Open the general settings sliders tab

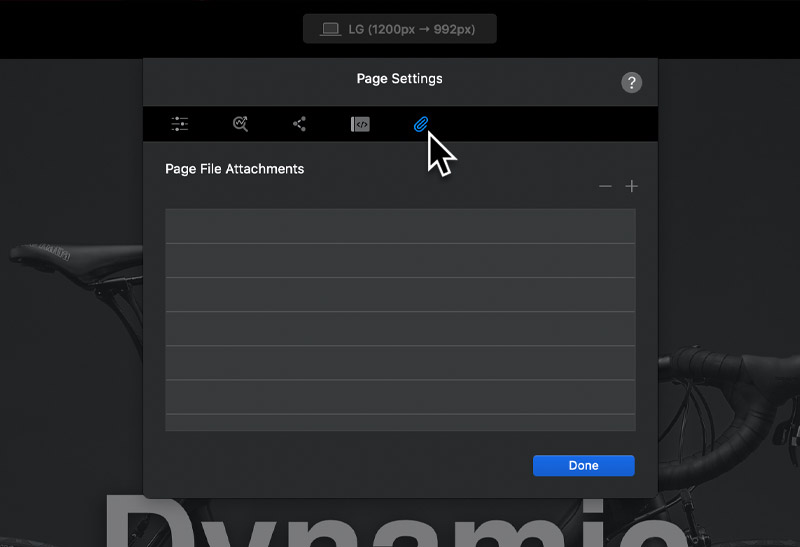tap(179, 124)
